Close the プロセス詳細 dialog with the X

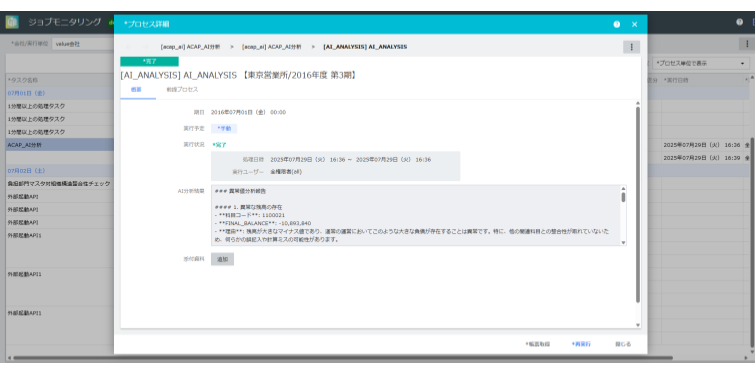coord(634,25)
